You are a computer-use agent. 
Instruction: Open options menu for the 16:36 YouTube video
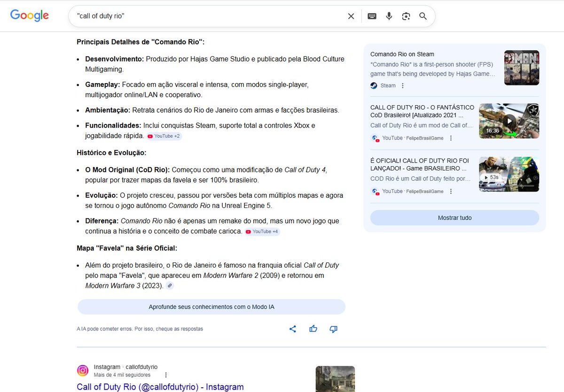click(x=451, y=138)
